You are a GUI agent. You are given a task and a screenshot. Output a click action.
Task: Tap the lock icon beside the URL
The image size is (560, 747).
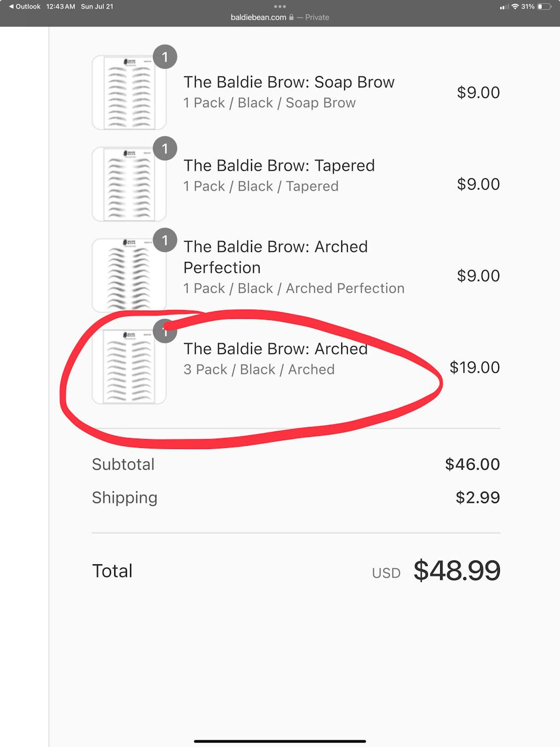tap(291, 17)
